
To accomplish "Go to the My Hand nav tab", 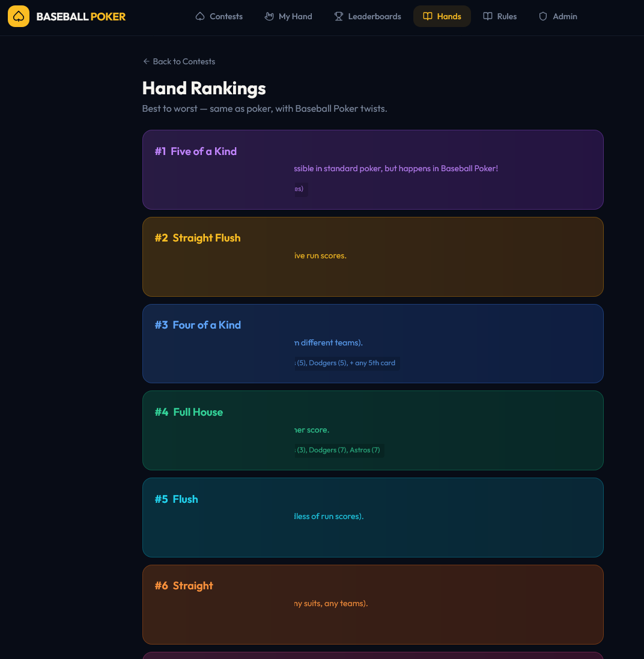I will pos(295,16).
